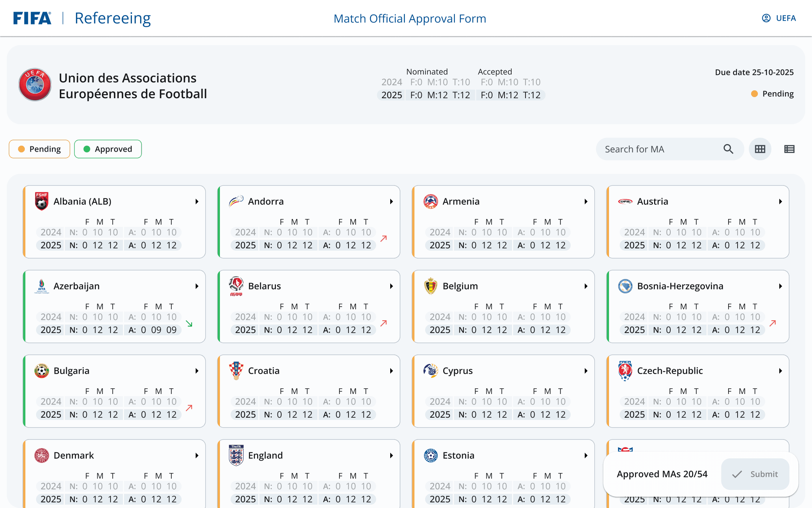812x508 pixels.
Task: Click the Azerbaijan downward trend arrow
Action: pos(189,324)
